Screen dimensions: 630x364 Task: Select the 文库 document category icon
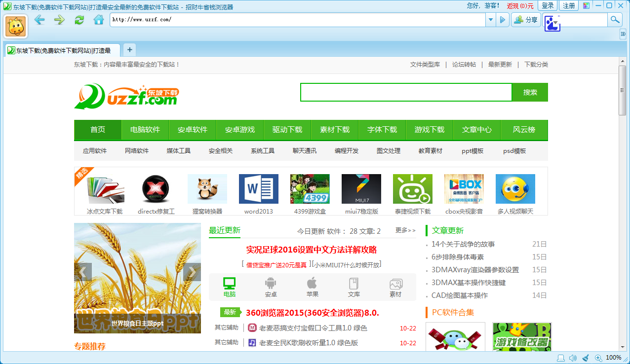[354, 284]
